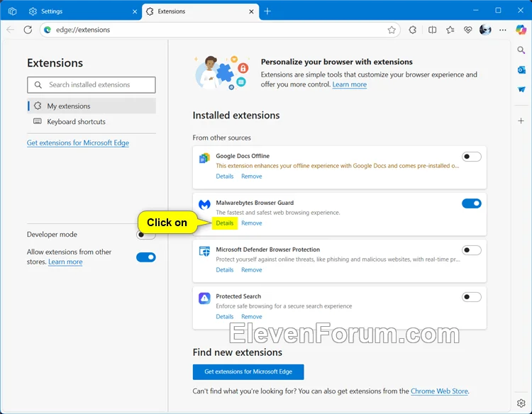Screen dimensions: 532x414
Task: Select My extensions in sidebar
Action: (92, 106)
